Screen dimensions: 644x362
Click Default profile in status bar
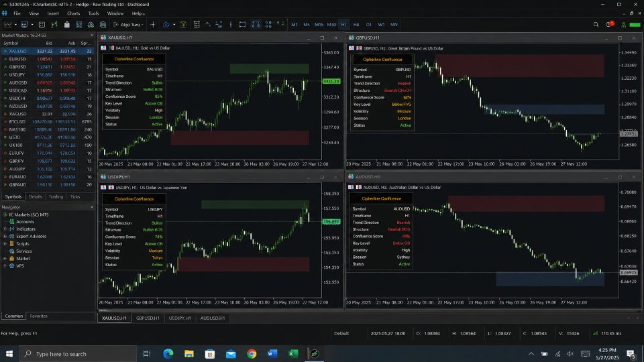[341, 333]
